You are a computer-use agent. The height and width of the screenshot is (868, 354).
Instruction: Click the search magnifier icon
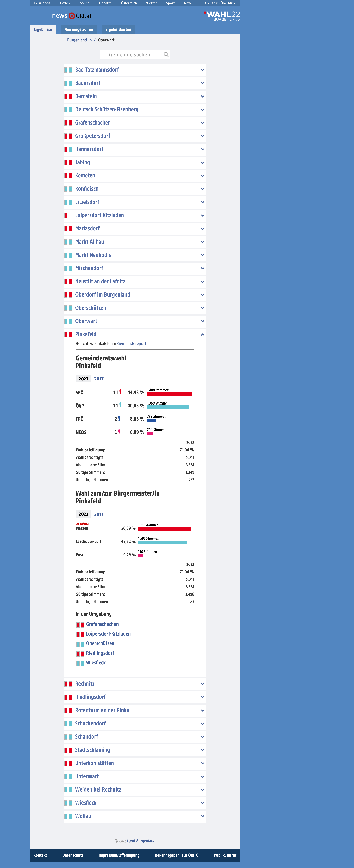[x=166, y=55]
